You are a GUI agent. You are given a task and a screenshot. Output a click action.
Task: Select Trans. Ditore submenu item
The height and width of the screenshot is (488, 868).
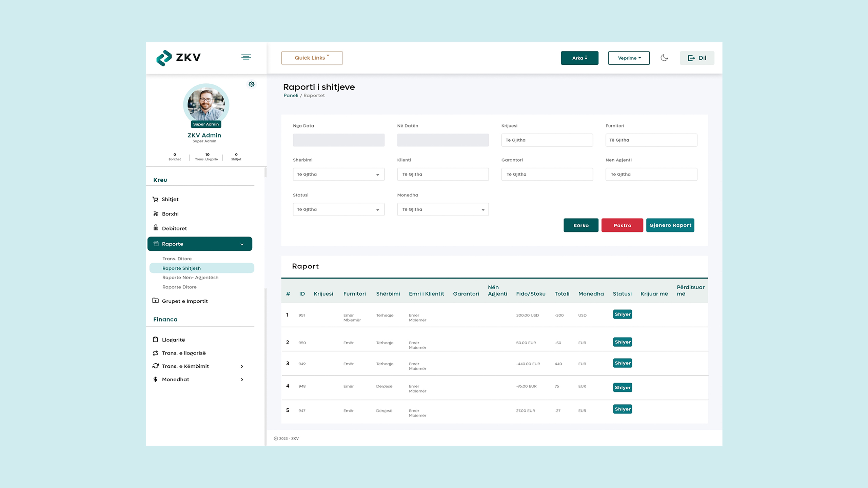click(177, 259)
